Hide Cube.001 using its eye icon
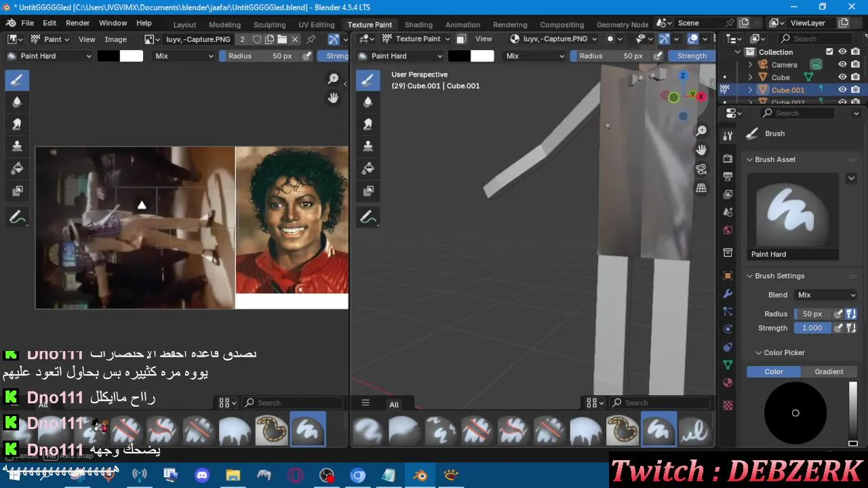 (842, 89)
